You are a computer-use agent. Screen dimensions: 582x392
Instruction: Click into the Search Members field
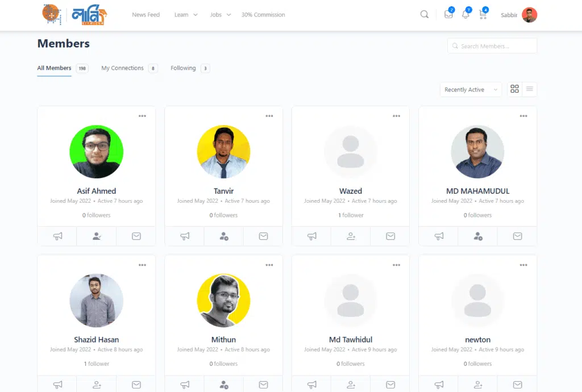(492, 46)
